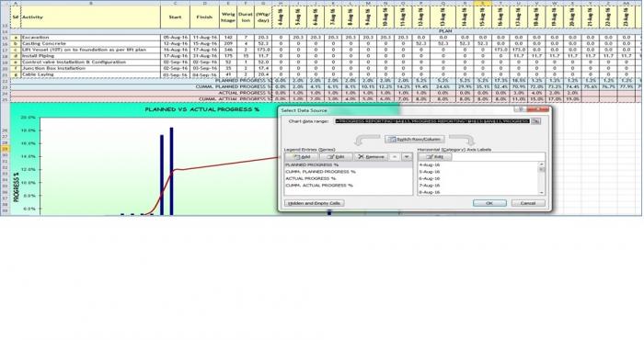Screen dimensions: 644x340
Task: Click the tallest dark blue bar in the chart
Action: (171, 171)
